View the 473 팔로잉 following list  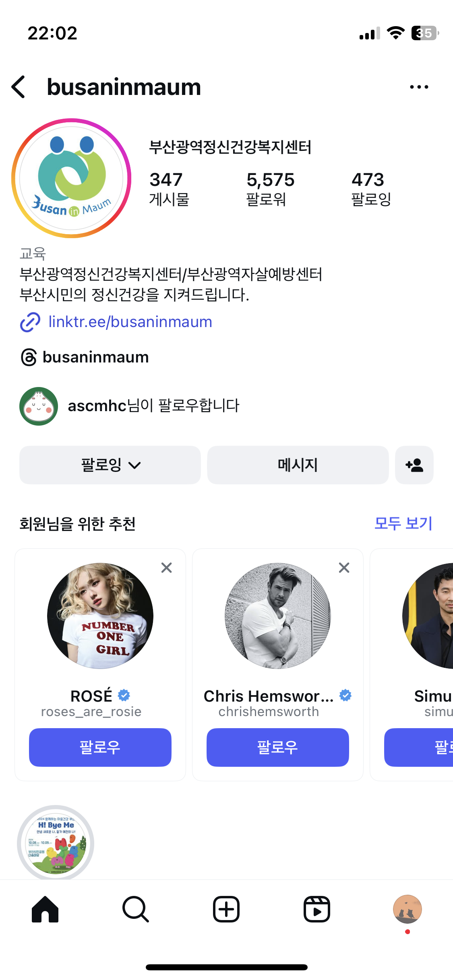tap(371, 189)
